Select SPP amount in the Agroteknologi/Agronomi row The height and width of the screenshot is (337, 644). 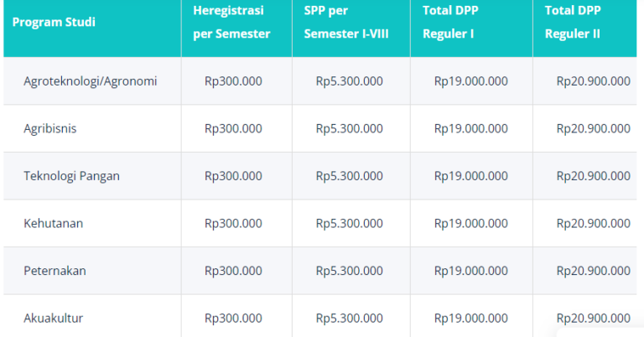[x=350, y=81]
